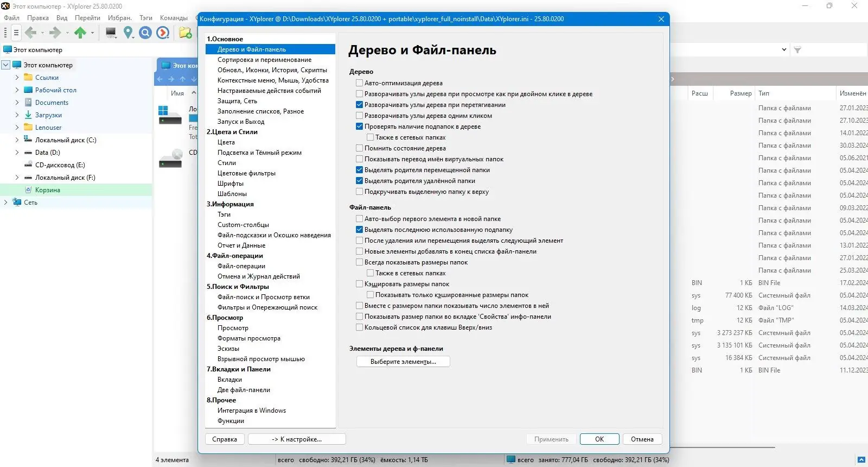Open the Вид menu

(62, 18)
